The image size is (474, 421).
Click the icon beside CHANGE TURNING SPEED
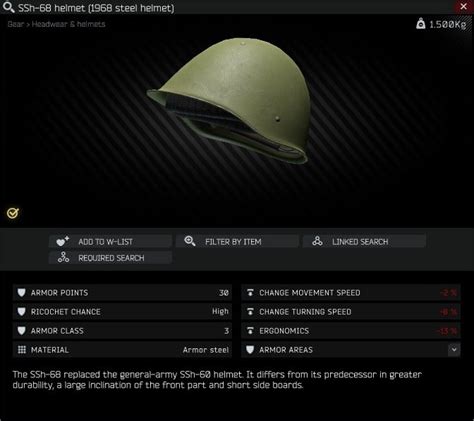250,312
